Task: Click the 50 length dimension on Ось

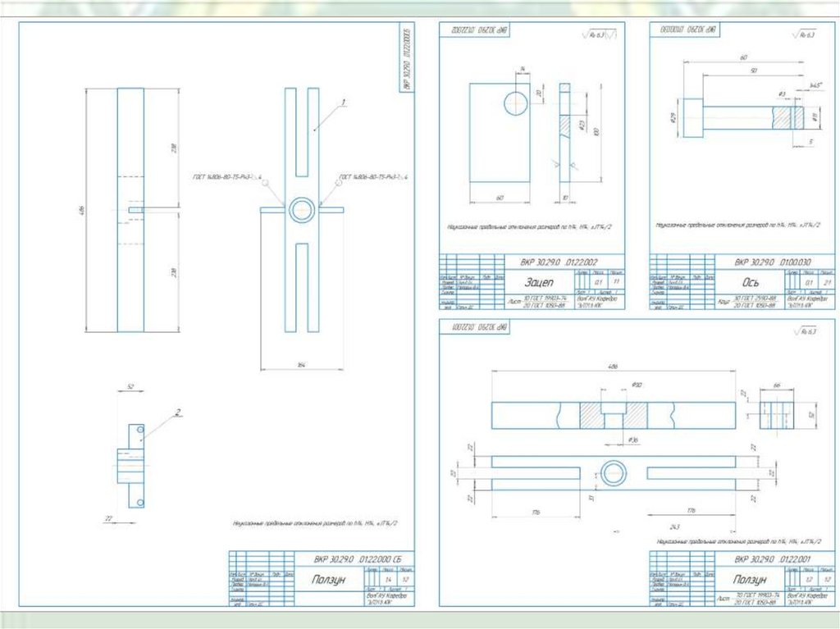Action: tap(755, 71)
